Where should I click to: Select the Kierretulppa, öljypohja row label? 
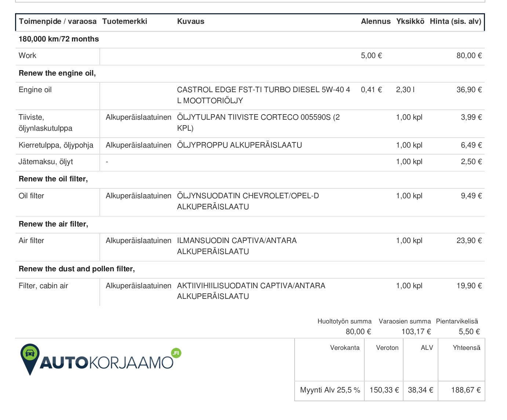[x=56, y=145]
